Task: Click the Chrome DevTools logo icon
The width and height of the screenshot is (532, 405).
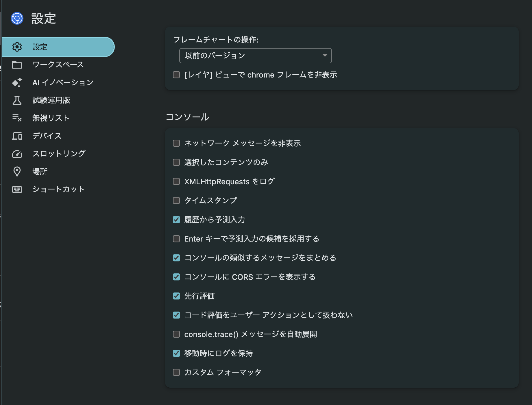Action: [x=17, y=19]
